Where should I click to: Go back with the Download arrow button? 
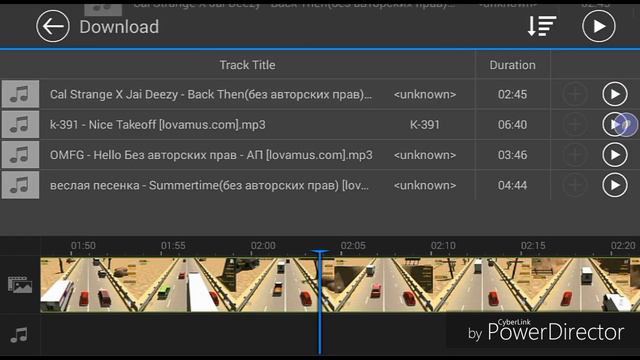53,27
